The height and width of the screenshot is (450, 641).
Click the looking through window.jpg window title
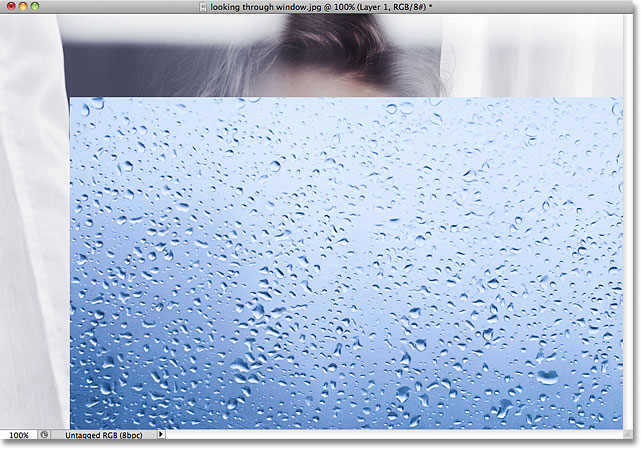(x=321, y=7)
